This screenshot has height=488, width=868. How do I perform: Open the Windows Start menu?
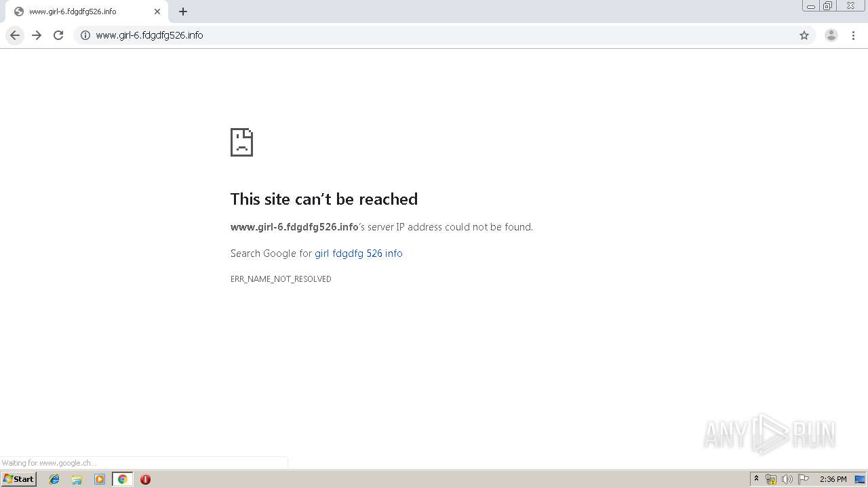click(x=19, y=479)
